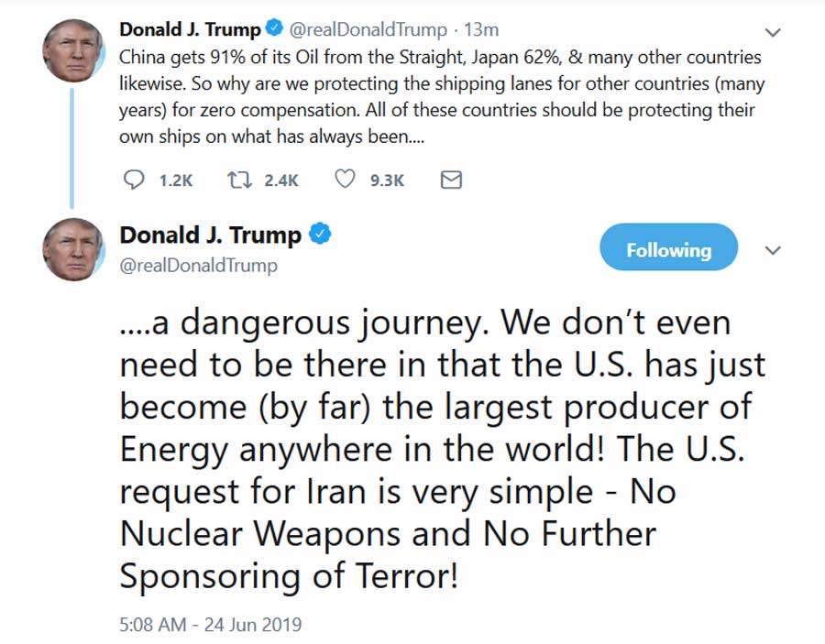The image size is (825, 644).
Task: Click the 1.2K replies count
Action: [175, 181]
